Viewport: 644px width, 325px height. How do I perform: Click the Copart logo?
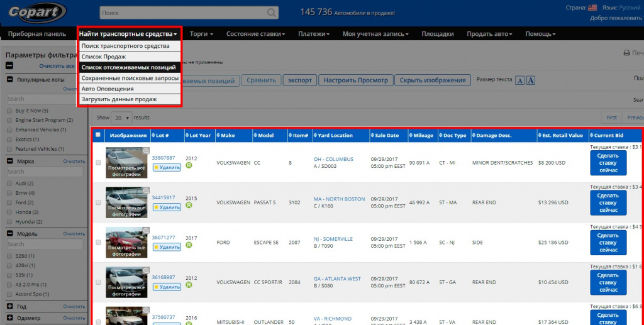coord(37,13)
